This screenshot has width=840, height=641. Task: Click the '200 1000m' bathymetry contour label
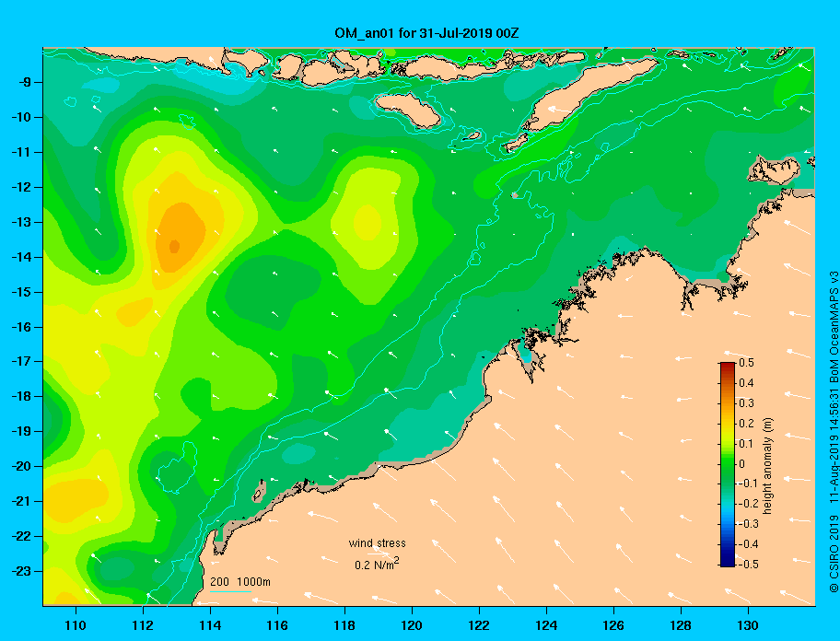coord(240,582)
